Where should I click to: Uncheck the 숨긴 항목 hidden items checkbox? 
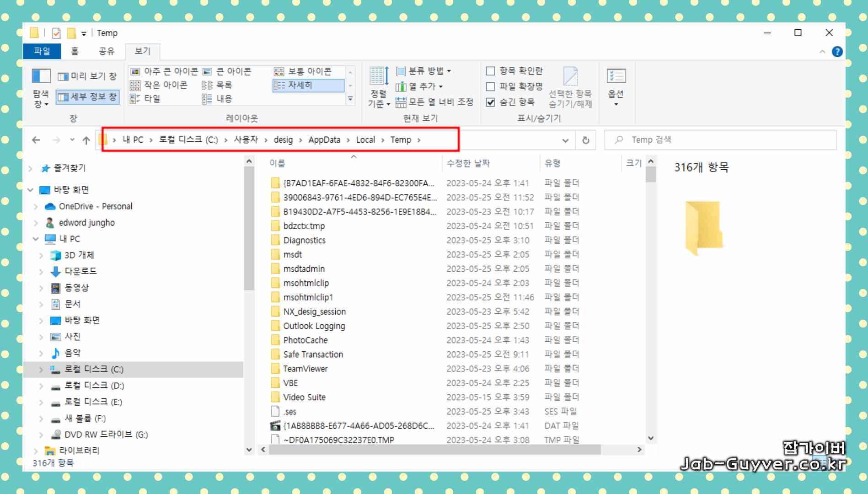pyautogui.click(x=490, y=102)
